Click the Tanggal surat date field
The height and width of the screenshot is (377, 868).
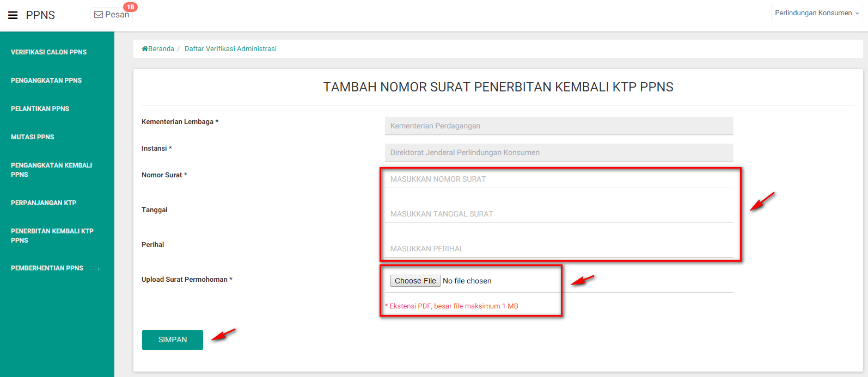[559, 214]
